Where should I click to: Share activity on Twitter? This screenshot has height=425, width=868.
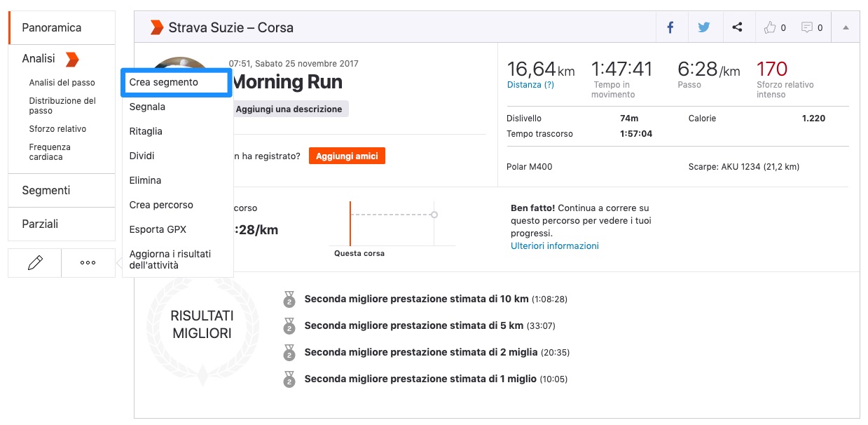tap(703, 27)
